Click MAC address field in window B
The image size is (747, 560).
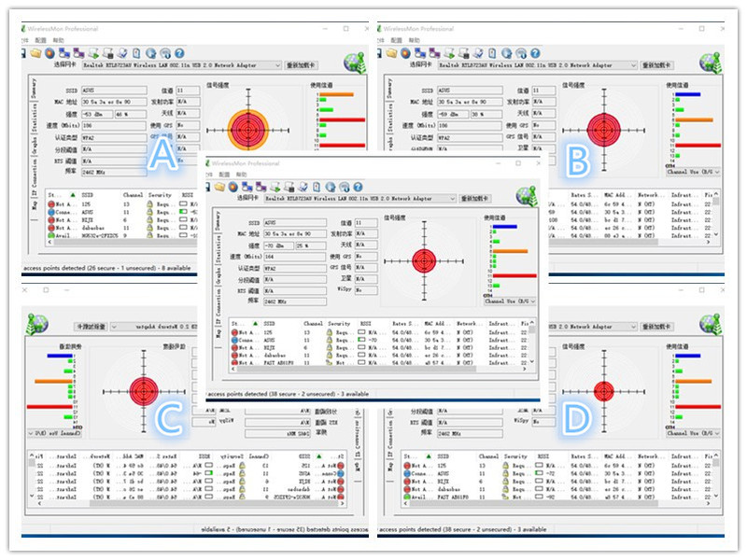(x=470, y=102)
